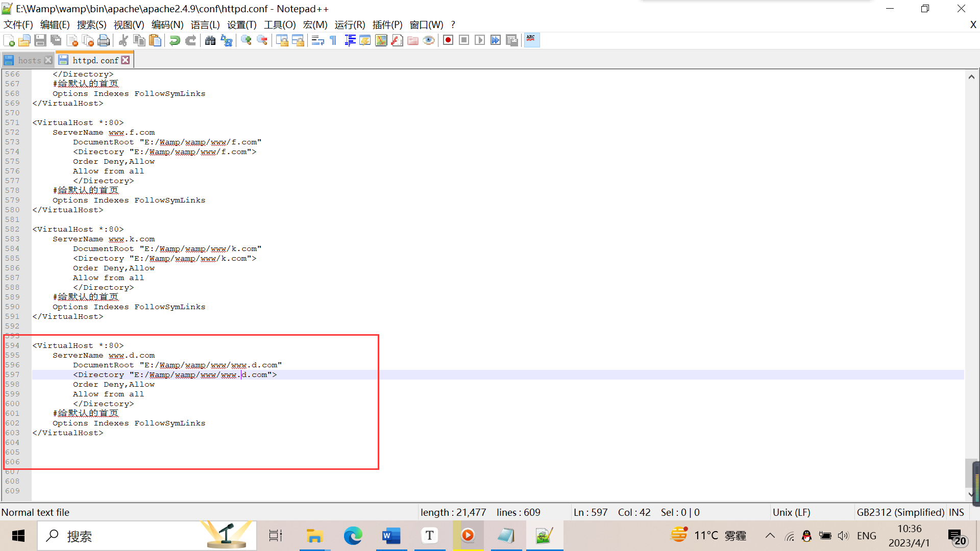Stop macro recording
This screenshot has height=551, width=980.
[464, 40]
